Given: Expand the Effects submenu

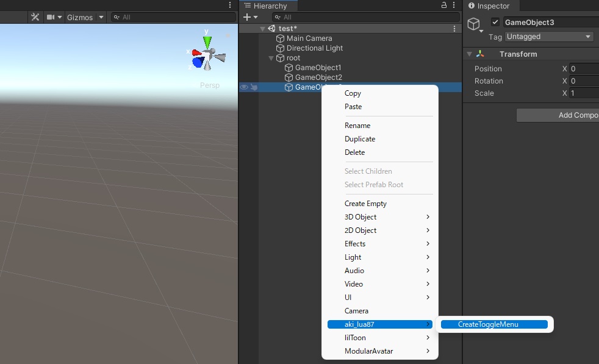Looking at the screenshot, I should click(380, 244).
